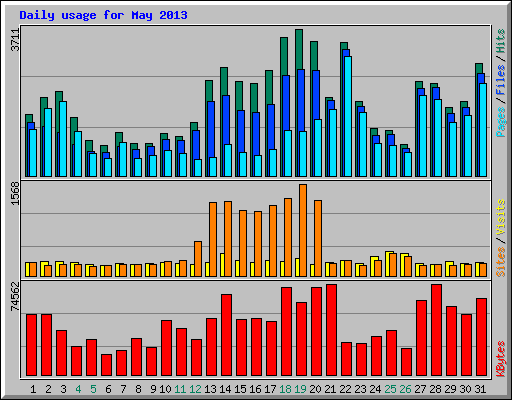This screenshot has width=512, height=400.
Task: Select day 9 on the x-axis
Action: click(x=153, y=389)
